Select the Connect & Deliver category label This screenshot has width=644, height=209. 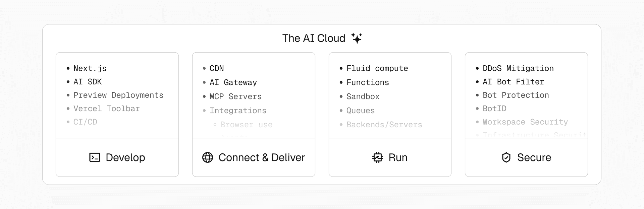pos(261,157)
